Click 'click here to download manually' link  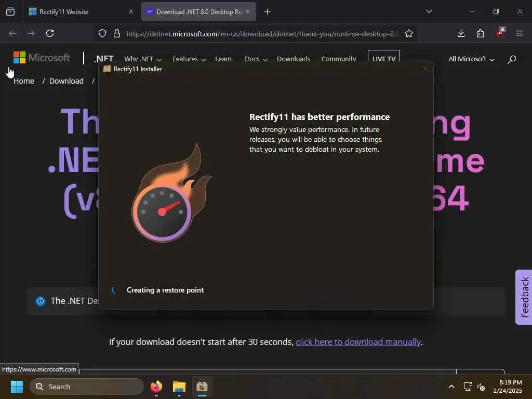coord(358,342)
